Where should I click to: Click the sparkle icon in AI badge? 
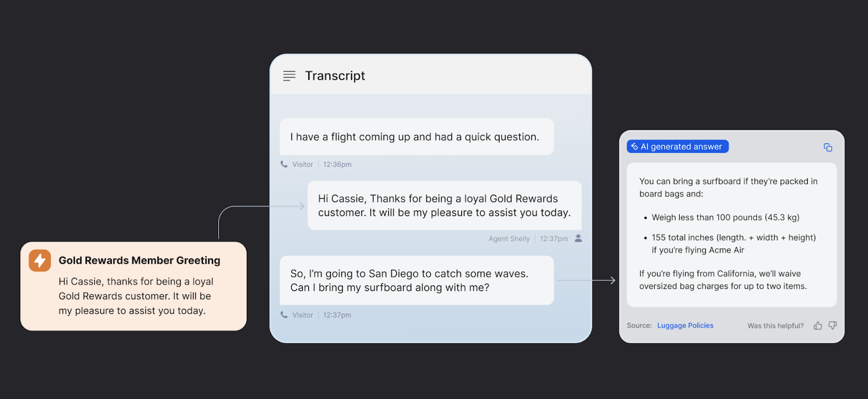[x=634, y=147]
